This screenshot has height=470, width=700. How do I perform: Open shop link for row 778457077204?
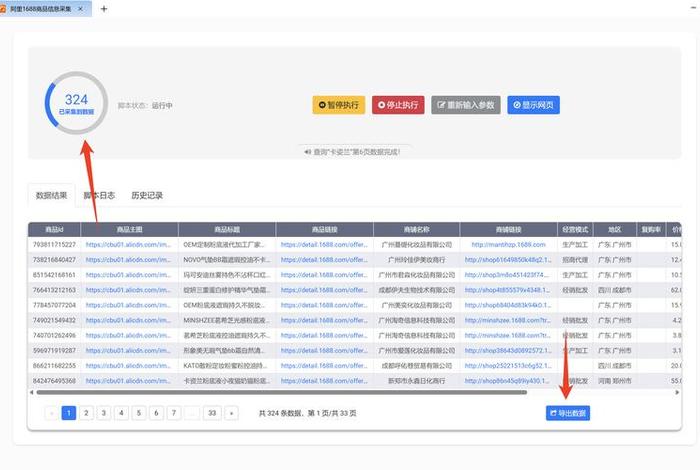pos(508,305)
